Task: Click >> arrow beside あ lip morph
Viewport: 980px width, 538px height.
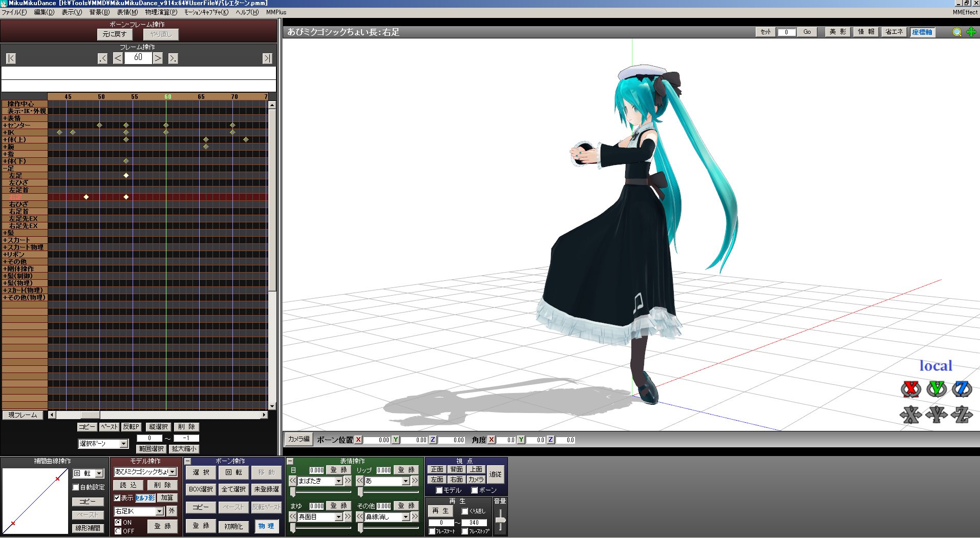Action: click(x=415, y=481)
